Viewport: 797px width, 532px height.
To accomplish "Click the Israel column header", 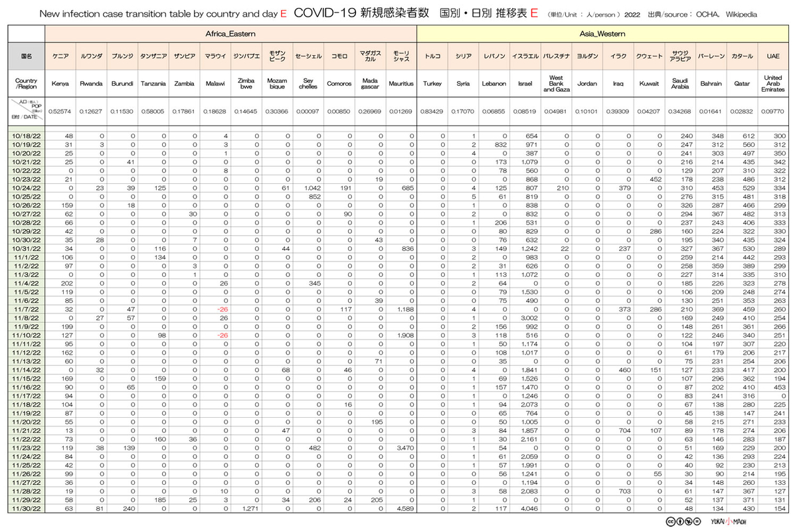I will tap(525, 84).
